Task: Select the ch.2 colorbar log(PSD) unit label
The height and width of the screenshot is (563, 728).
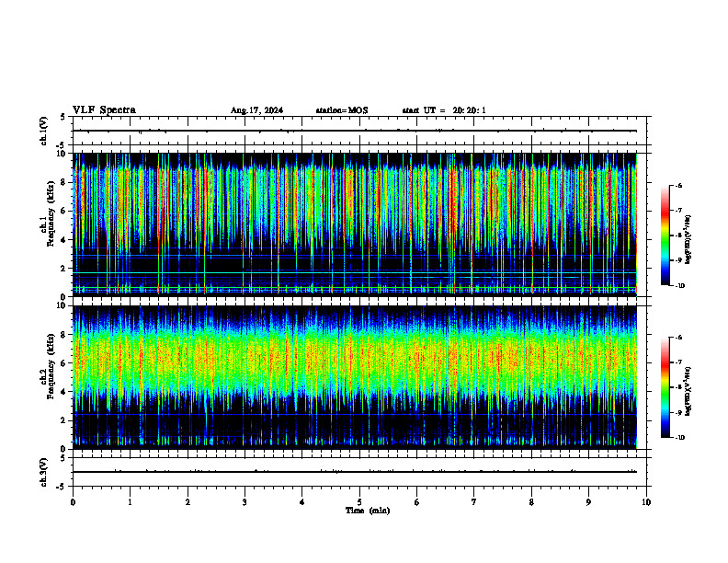Action: (x=688, y=392)
